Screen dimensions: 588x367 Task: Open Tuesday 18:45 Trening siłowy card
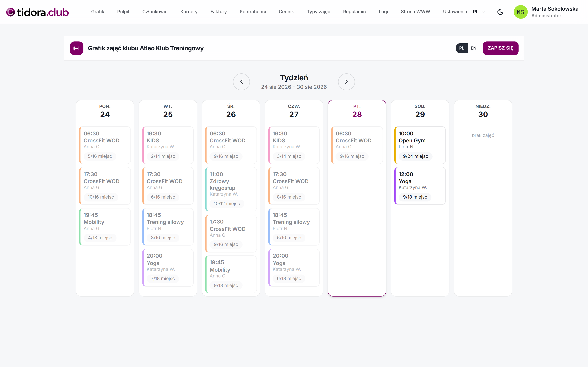coord(168,226)
